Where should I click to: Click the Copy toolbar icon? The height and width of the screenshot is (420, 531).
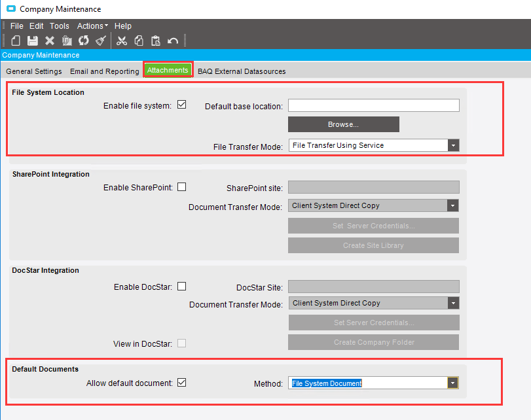[139, 41]
